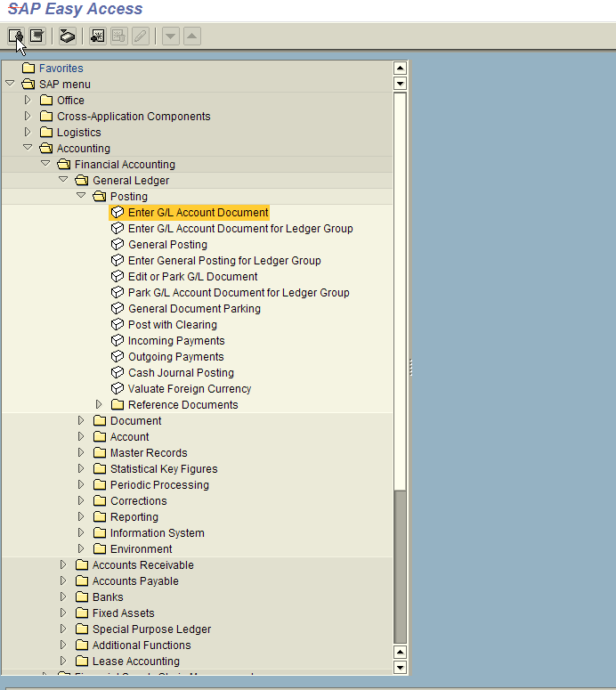Click folder icon beside Banks
Viewport: 616px width, 690px height.
82,597
